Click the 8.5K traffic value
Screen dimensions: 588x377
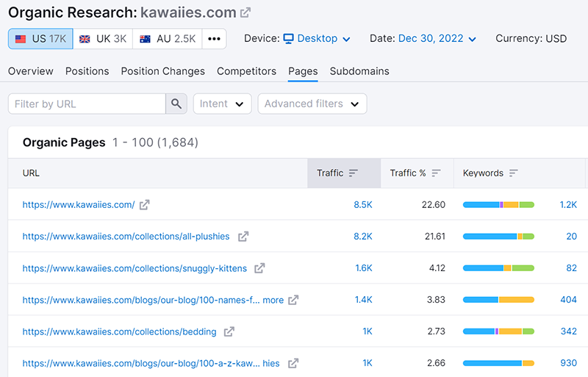click(363, 205)
